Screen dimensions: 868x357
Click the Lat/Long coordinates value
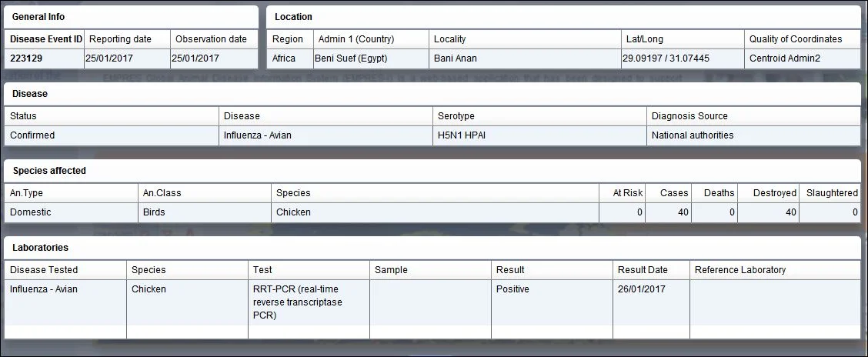(x=683, y=58)
